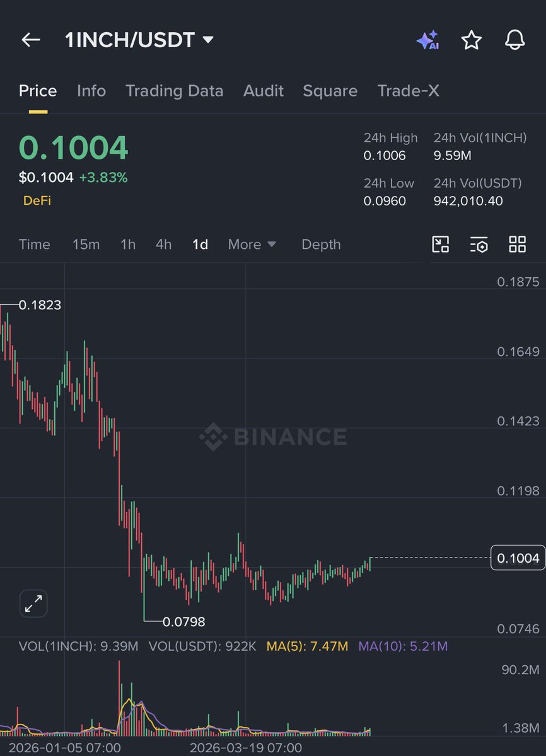Tap the MA(10): 5.21M indicator label
Screen dimensions: 546x756
pyautogui.click(x=403, y=646)
